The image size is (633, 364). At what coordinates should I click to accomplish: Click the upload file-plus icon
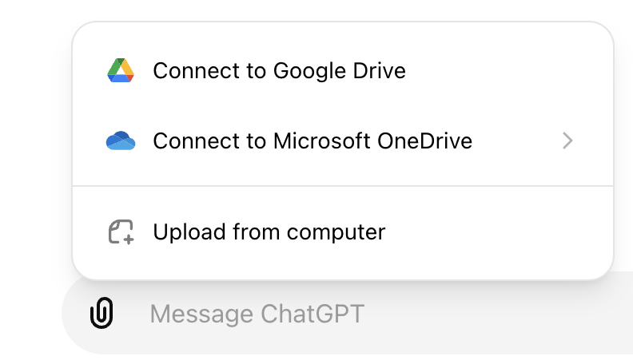121,232
